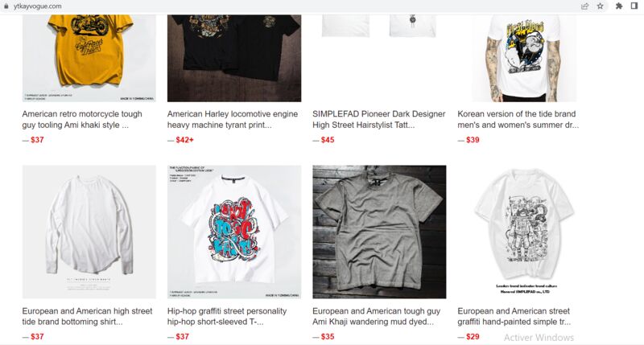The image size is (644, 345).
Task: Bookmark this page with the star icon
Action: tap(600, 6)
